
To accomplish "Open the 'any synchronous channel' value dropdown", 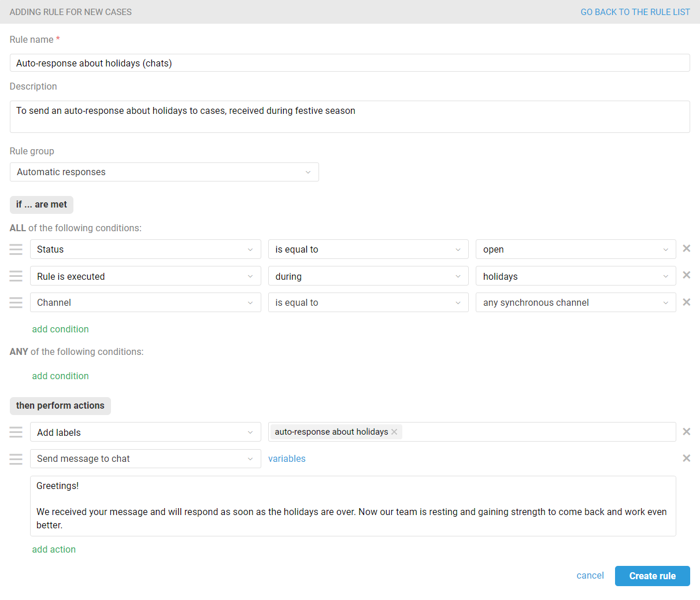I will pos(575,302).
